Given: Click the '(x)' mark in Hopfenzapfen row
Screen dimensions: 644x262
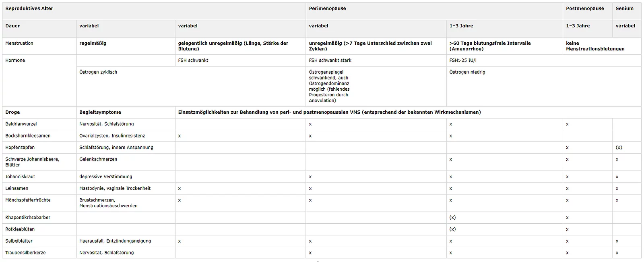Looking at the screenshot, I should (619, 148).
